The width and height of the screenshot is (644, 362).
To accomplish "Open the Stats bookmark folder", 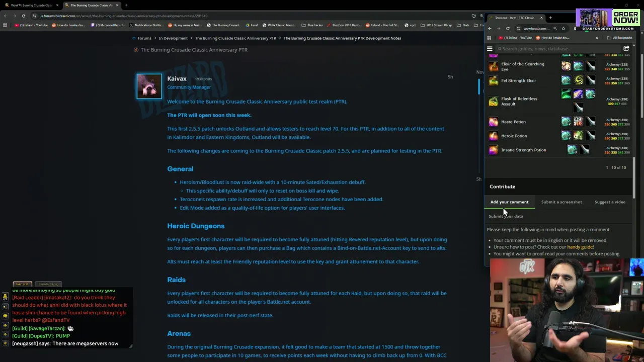I will click(x=463, y=25).
